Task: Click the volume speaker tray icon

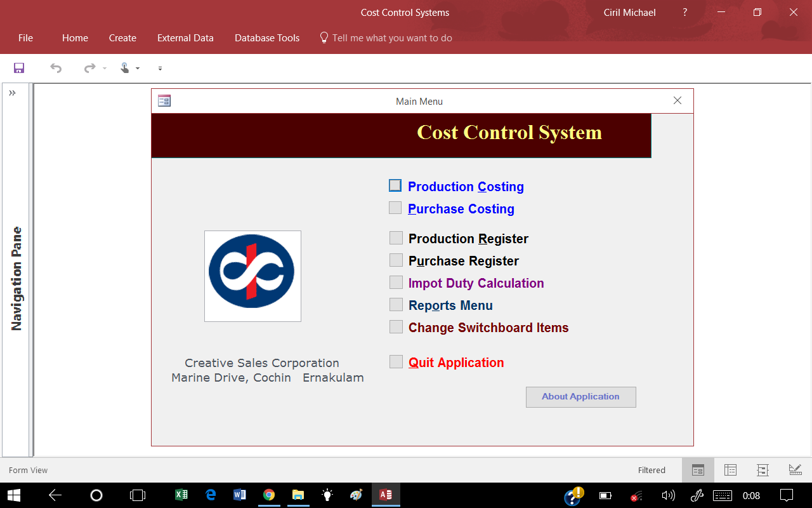Action: tap(668, 496)
